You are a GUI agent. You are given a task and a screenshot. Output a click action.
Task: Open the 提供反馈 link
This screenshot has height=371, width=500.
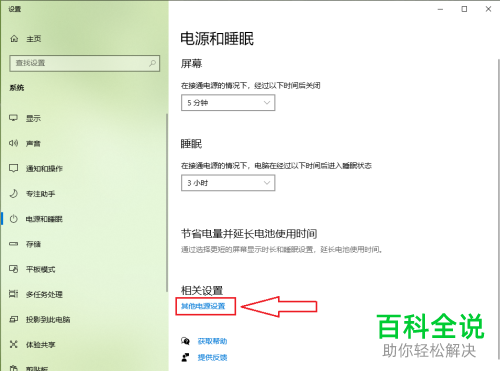[x=212, y=357]
